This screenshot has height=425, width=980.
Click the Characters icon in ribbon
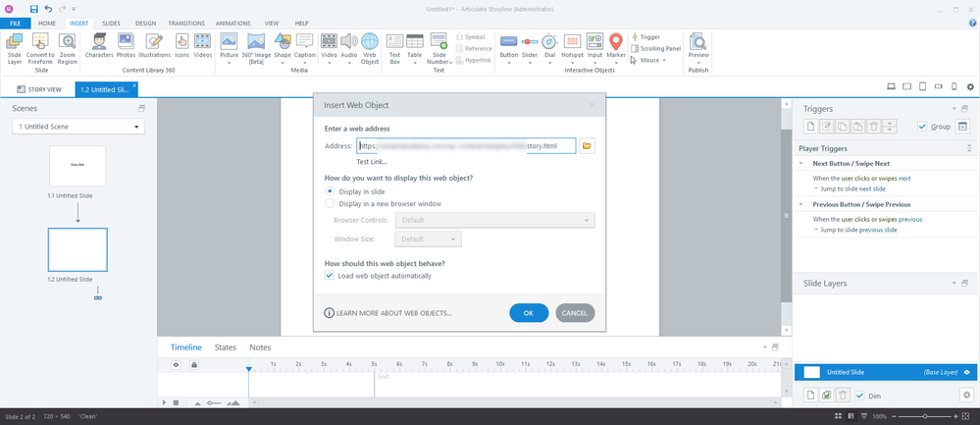[99, 45]
